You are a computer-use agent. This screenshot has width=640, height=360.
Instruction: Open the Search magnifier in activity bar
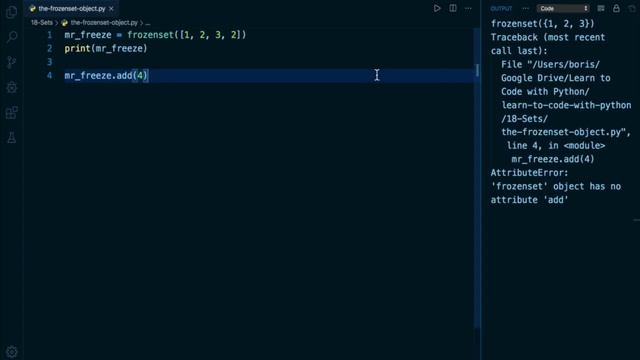(11, 37)
